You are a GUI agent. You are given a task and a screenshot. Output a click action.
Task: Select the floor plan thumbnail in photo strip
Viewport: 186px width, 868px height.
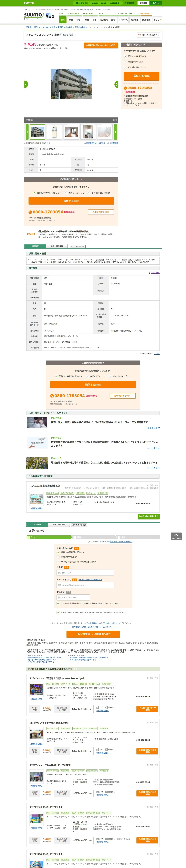pos(54,132)
